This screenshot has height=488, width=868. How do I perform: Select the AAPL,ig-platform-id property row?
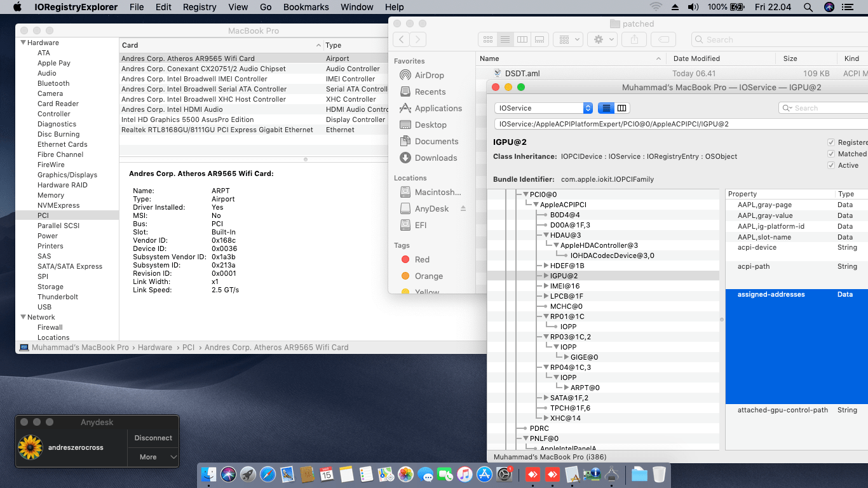coord(797,226)
